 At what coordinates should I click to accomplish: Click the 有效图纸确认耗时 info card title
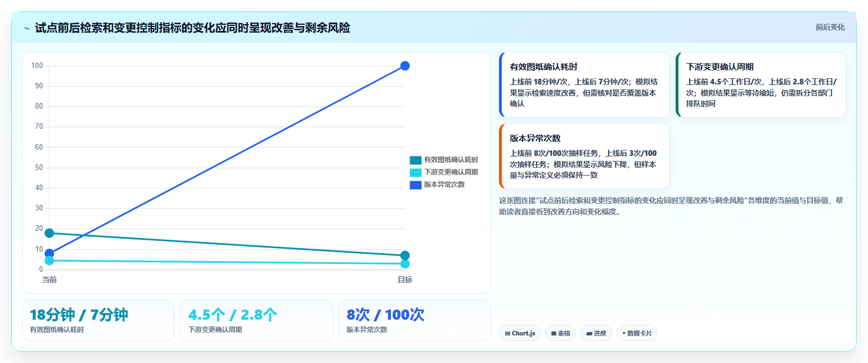543,67
